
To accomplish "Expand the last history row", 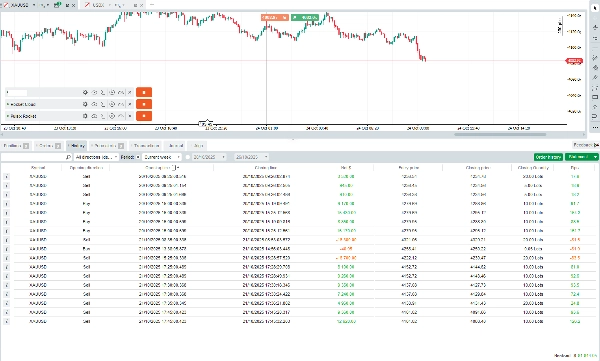I will (6, 322).
